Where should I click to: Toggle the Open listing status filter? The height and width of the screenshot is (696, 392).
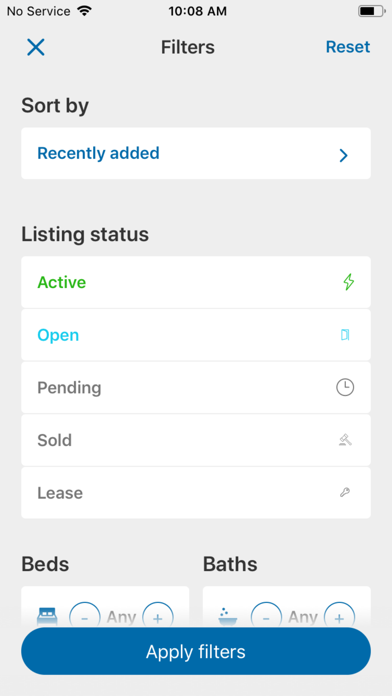point(196,335)
